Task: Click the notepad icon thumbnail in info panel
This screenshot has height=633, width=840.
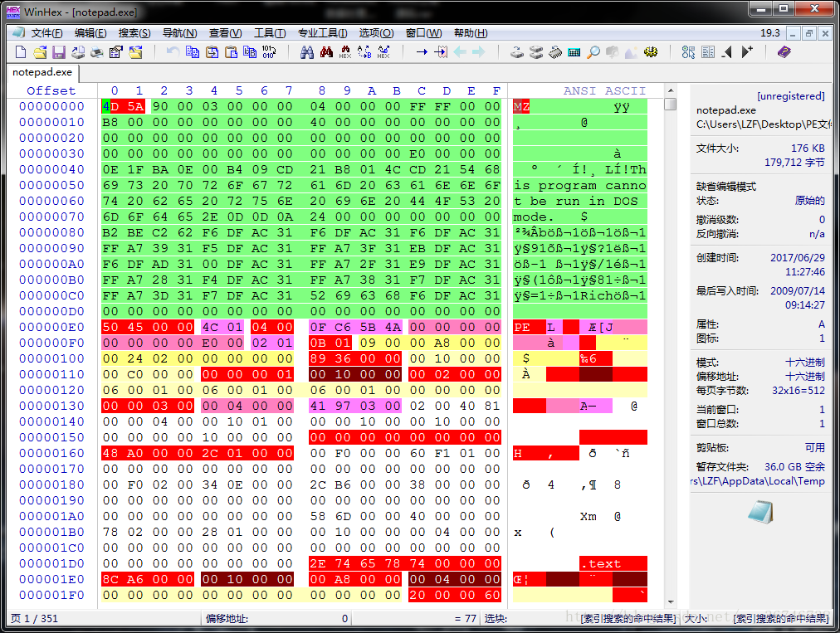Action: 760,512
